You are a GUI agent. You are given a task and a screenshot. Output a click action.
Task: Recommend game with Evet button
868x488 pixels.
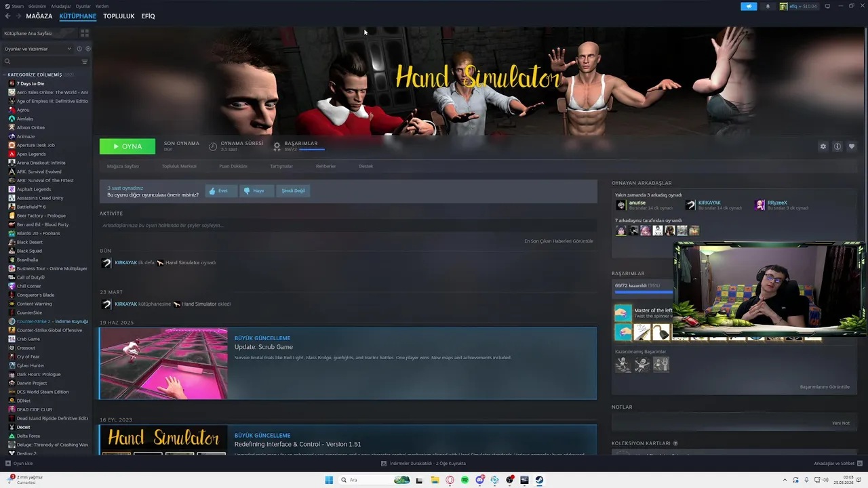tap(221, 191)
